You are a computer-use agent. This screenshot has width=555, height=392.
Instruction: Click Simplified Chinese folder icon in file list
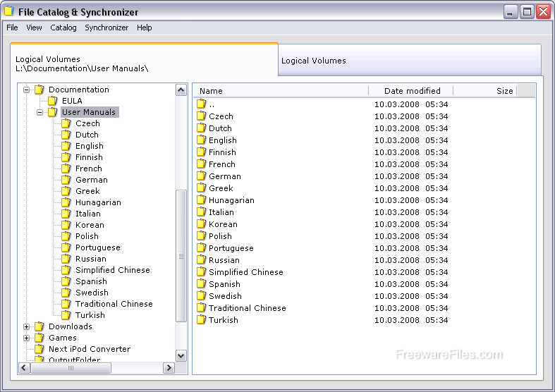pos(201,271)
